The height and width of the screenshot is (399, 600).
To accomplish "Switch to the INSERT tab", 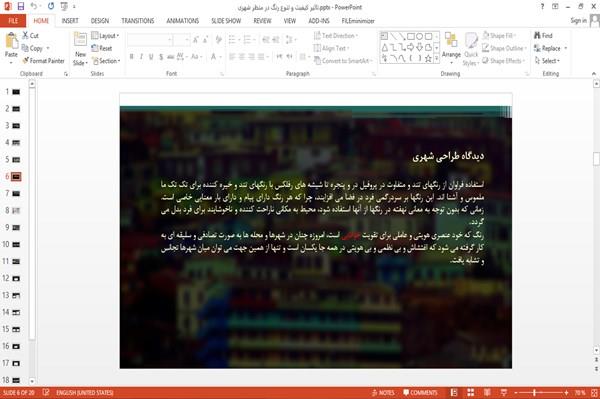I will click(x=70, y=21).
